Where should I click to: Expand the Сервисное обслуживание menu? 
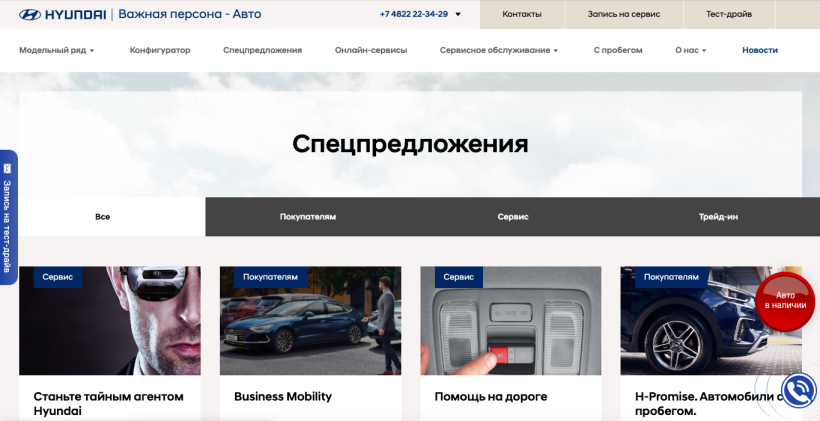[499, 50]
